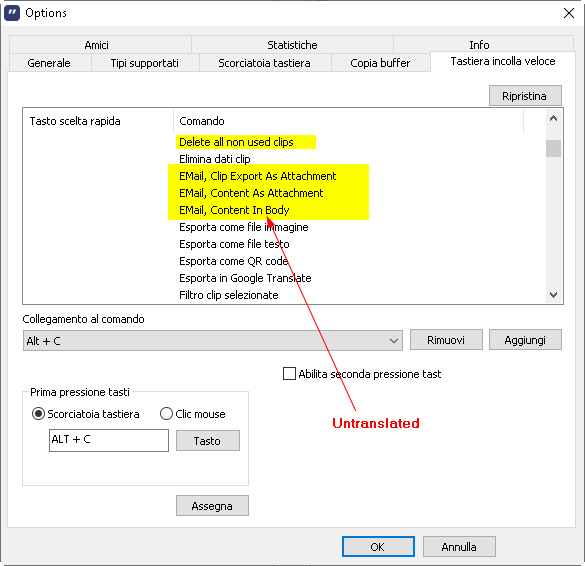Close the Options dialog window
Image resolution: width=585 pixels, height=566 pixels.
tap(569, 13)
